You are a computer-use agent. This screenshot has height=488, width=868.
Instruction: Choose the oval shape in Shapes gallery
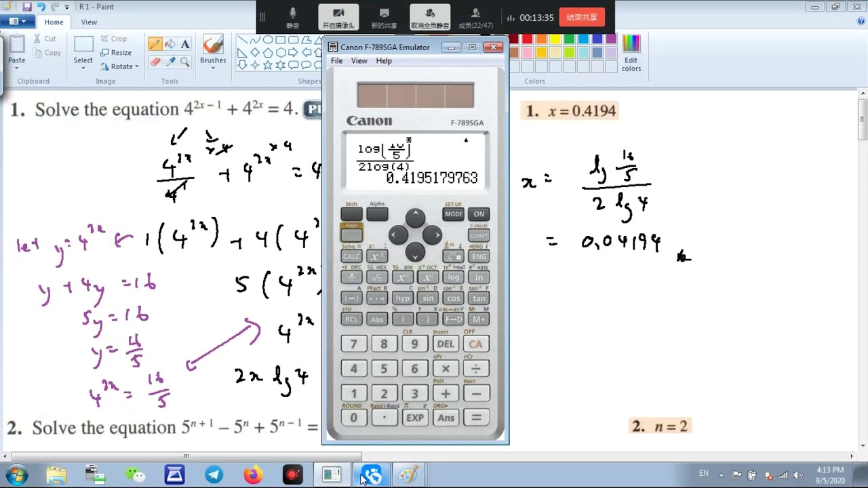pyautogui.click(x=268, y=40)
